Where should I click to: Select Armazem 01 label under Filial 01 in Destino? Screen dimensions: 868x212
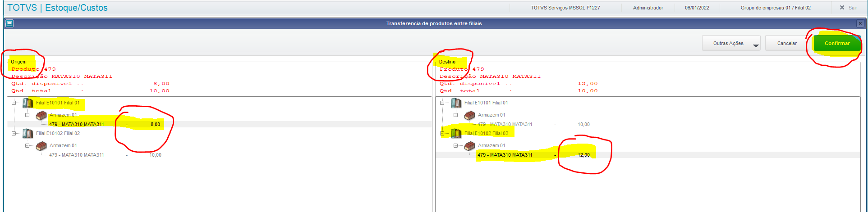point(491,115)
